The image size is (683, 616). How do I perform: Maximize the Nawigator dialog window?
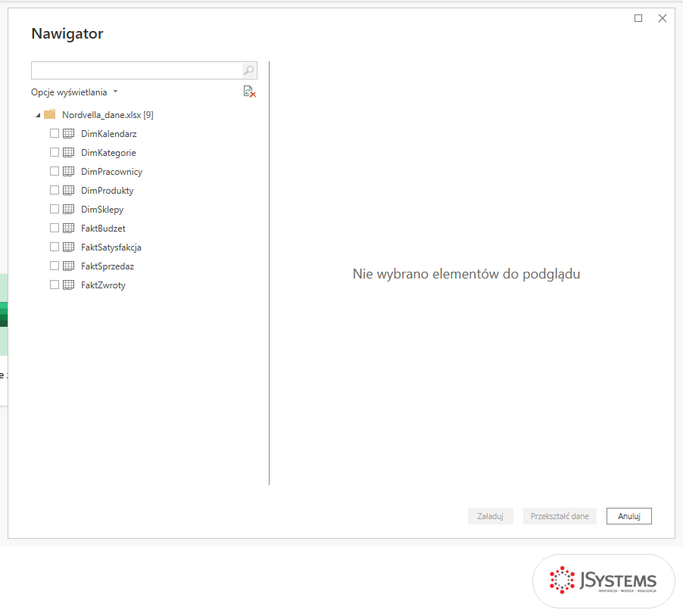pyautogui.click(x=638, y=18)
